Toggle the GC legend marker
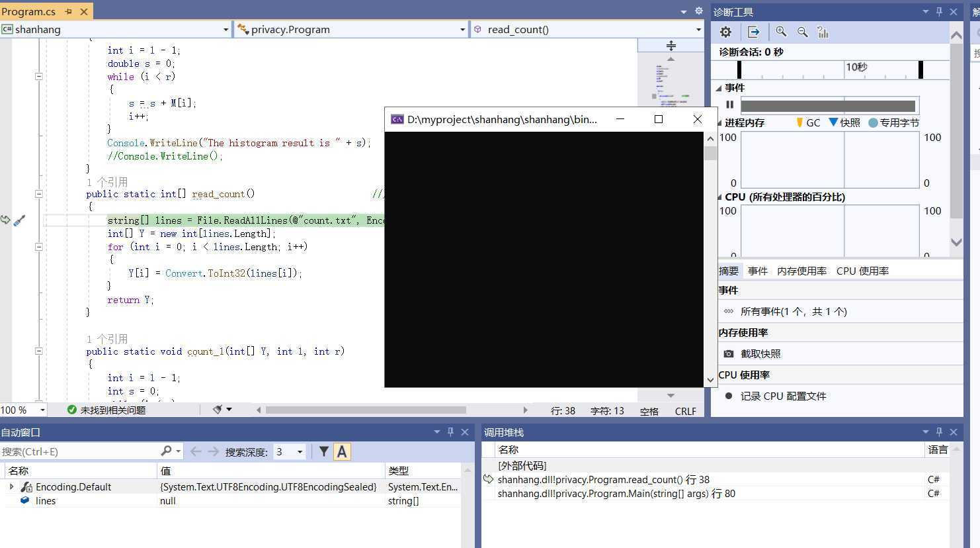Screen dimensions: 980x548 (799, 122)
